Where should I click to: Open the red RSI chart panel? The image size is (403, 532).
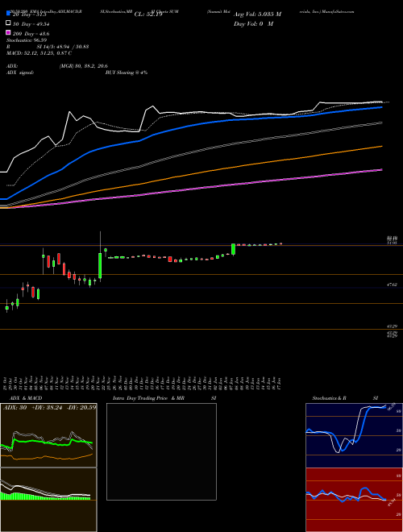pyautogui.click(x=354, y=500)
